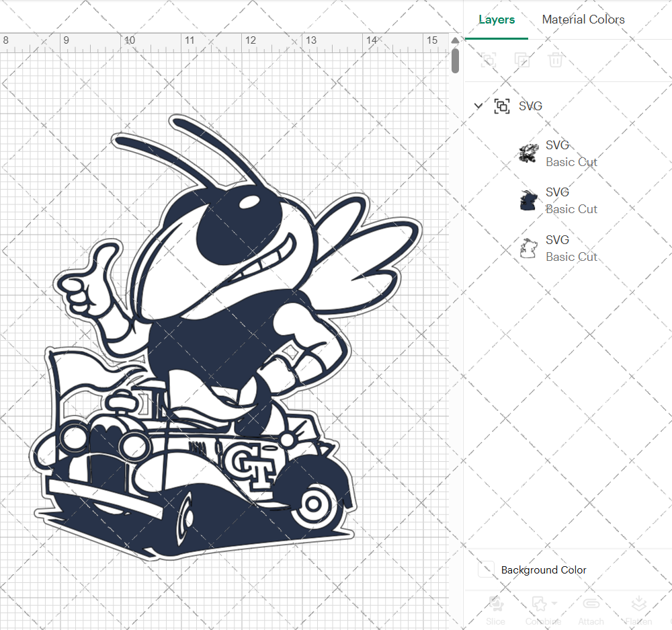
Task: Click the Background Color swatch
Action: 486,569
